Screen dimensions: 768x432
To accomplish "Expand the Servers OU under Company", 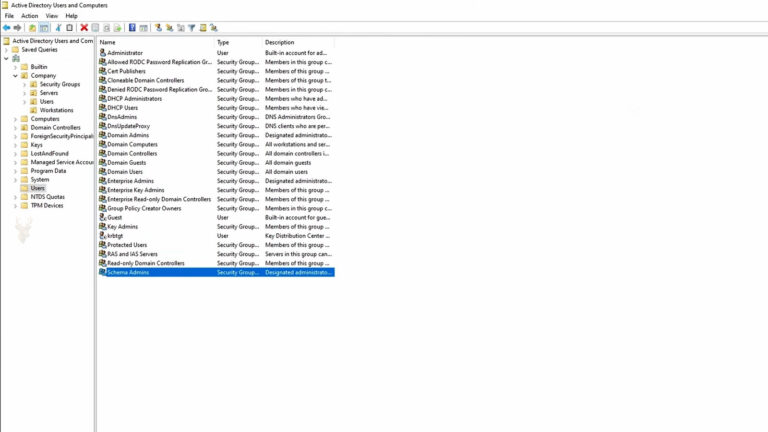I will pos(24,93).
